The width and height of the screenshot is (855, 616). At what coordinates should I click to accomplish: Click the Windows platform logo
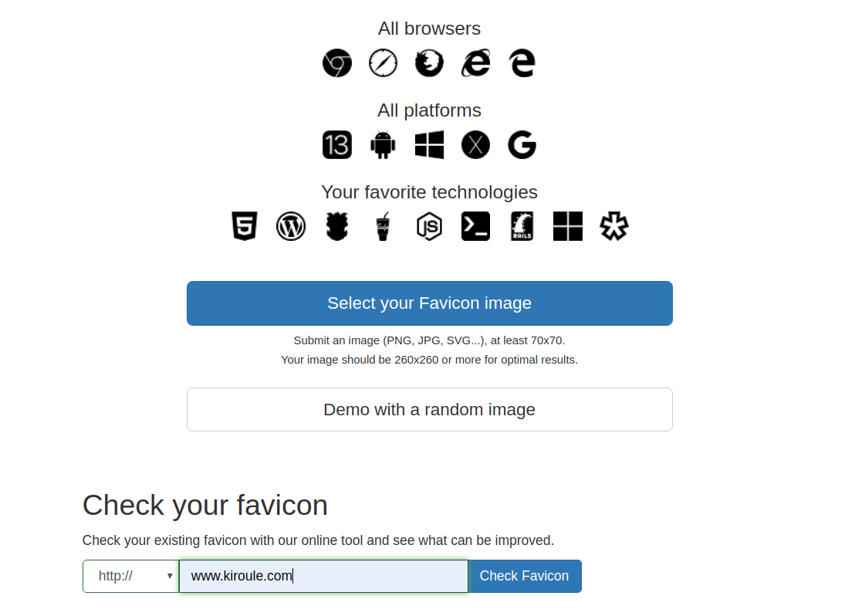coord(429,144)
